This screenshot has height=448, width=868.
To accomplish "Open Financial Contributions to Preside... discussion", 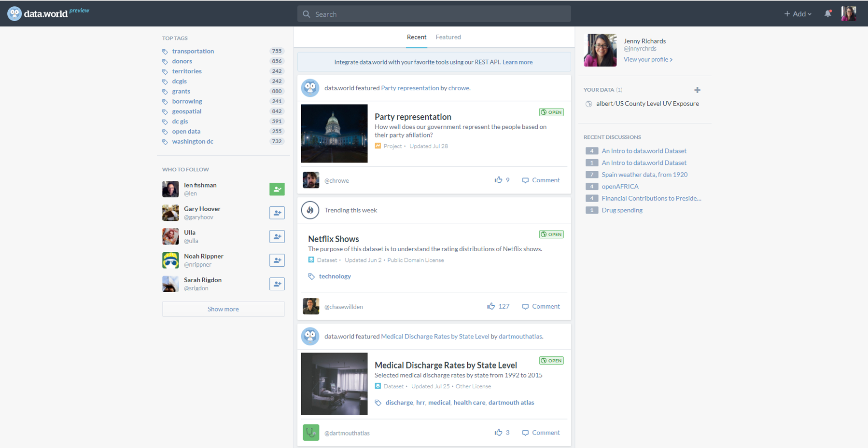I will click(651, 198).
